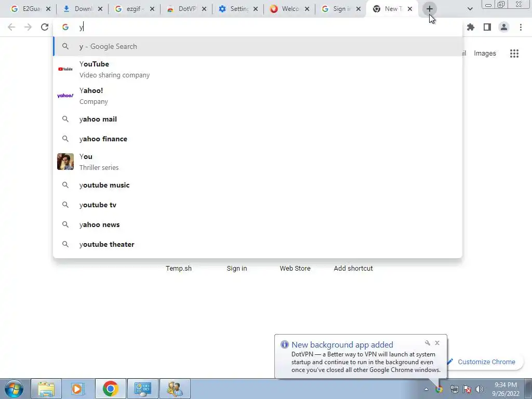Screen dimensions: 532x399
Task: Choose the You thriller series suggestion
Action: (258, 162)
